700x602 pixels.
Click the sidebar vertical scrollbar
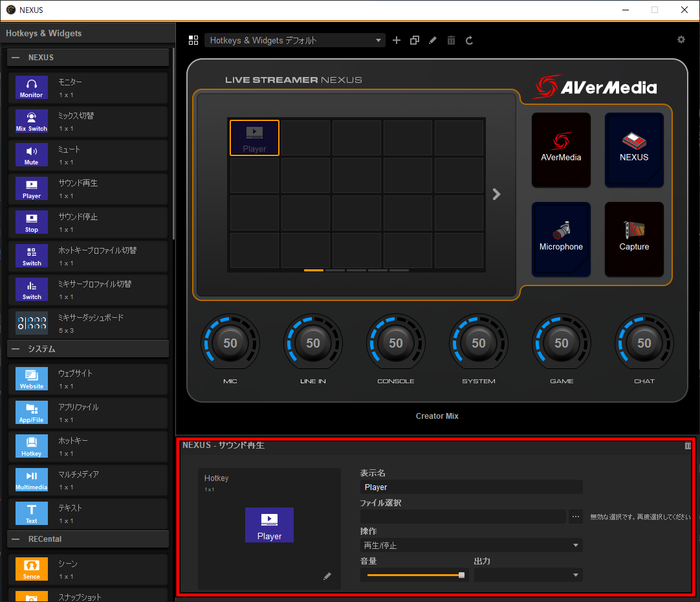[x=173, y=143]
